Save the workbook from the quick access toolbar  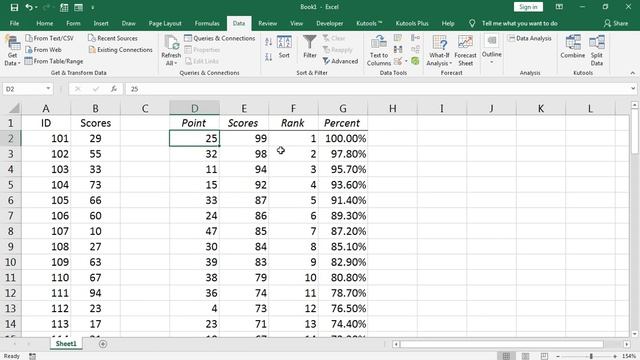(x=14, y=7)
